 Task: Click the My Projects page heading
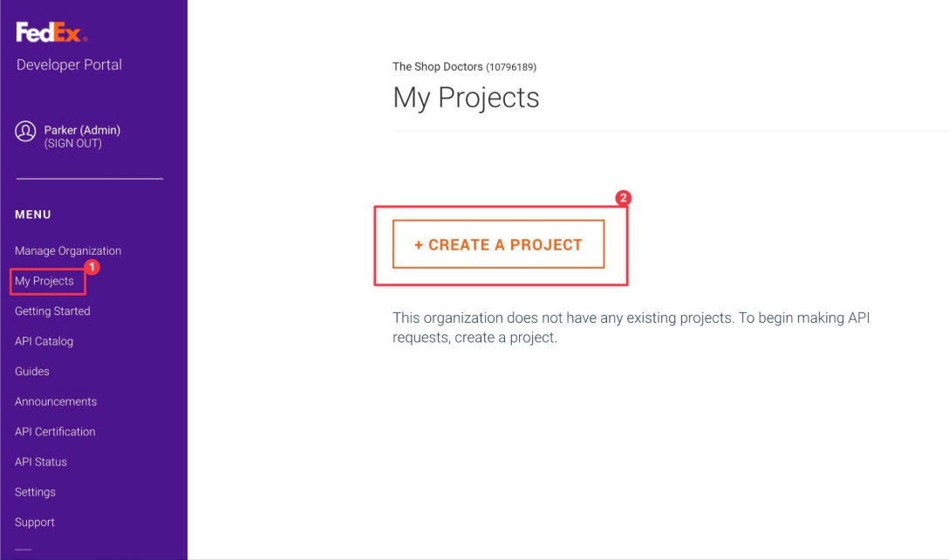click(x=466, y=98)
